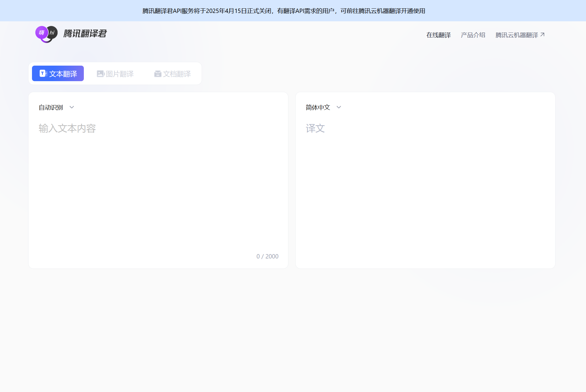Screen dimensions: 586x392
Task: Click the picture icon on 图片翻译 tab
Action: coord(100,73)
